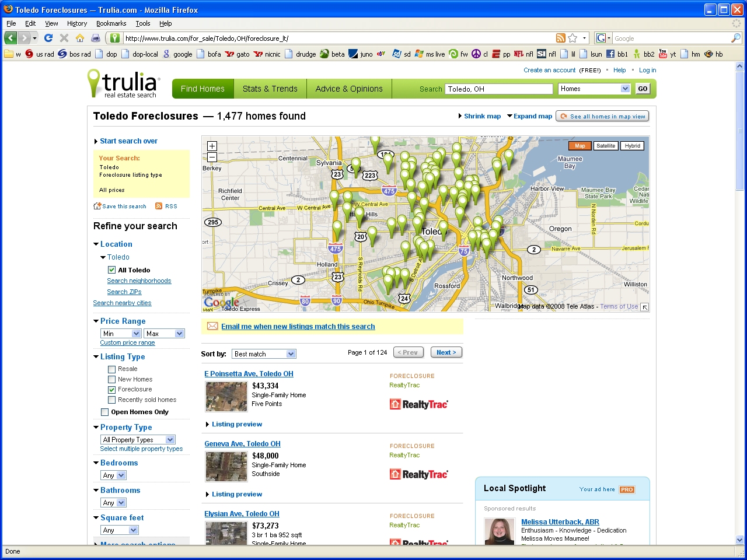The height and width of the screenshot is (560, 747).
Task: Open the Max price dropdown
Action: coord(164,334)
